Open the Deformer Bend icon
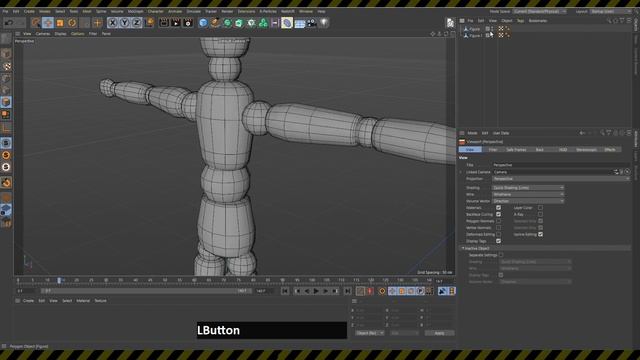 point(275,23)
